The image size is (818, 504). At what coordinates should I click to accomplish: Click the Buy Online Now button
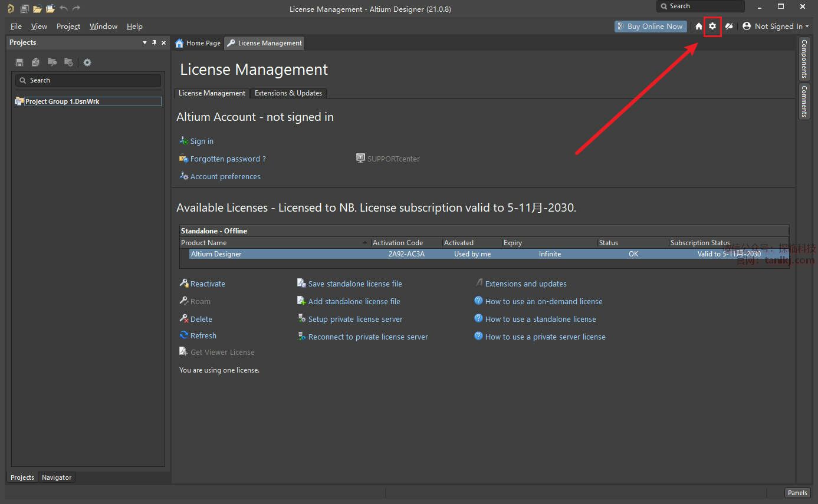649,27
